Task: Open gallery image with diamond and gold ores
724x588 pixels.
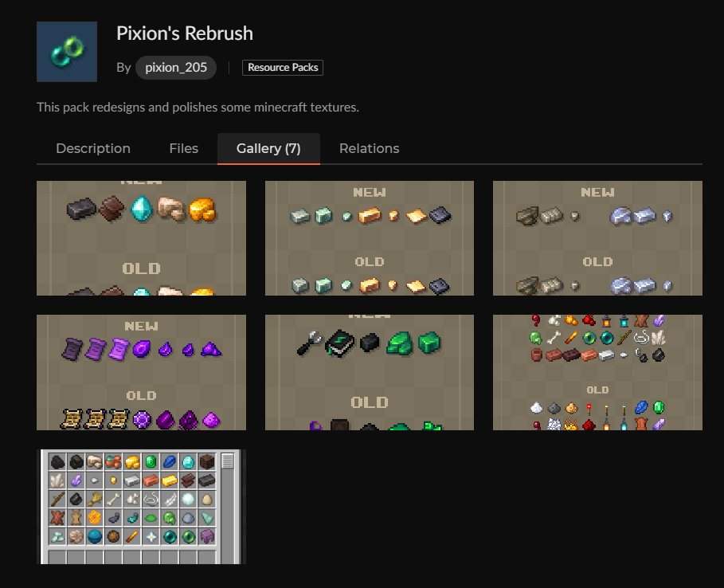Action: (141, 238)
